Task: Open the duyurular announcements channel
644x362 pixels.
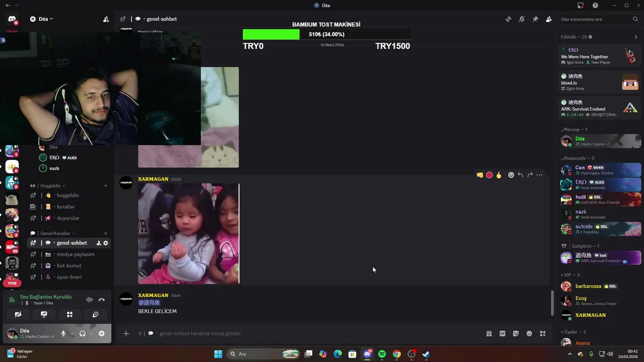Action: (69, 218)
